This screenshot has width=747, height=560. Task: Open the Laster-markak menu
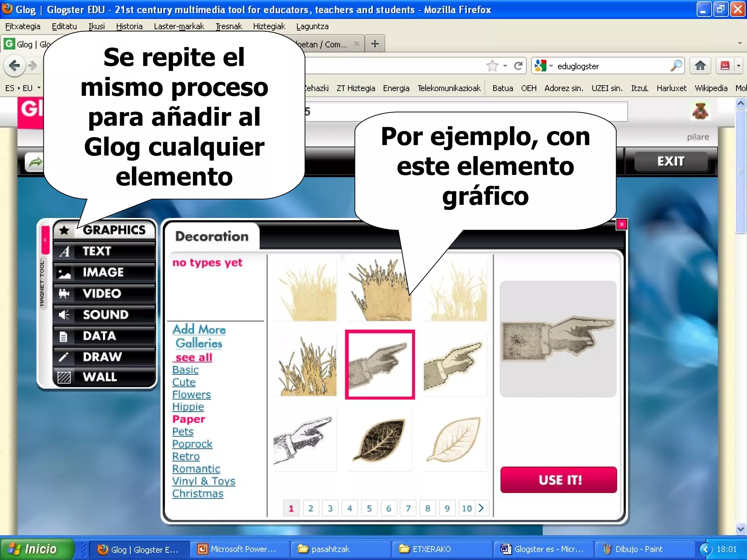pyautogui.click(x=179, y=26)
